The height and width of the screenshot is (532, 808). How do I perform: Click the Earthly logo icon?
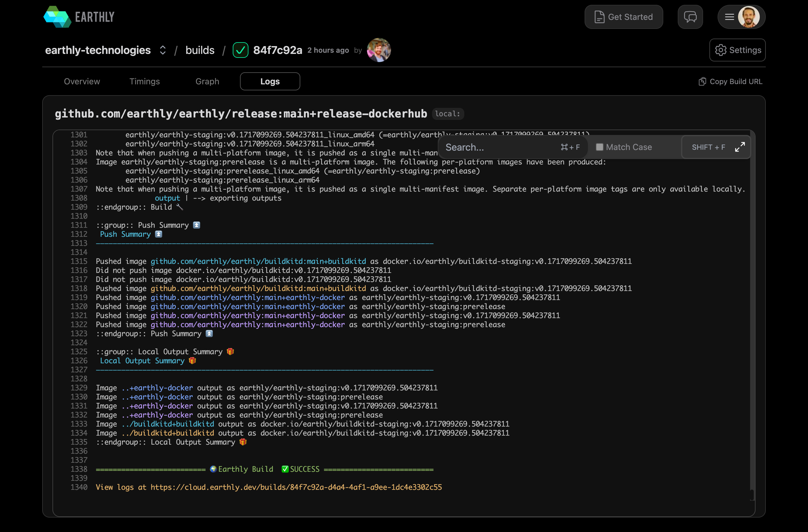57,17
